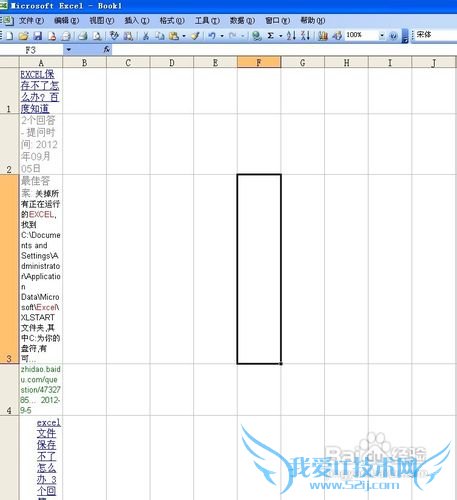457x500 pixels.
Task: Sort ascending A-Z icon
Action: tap(291, 35)
